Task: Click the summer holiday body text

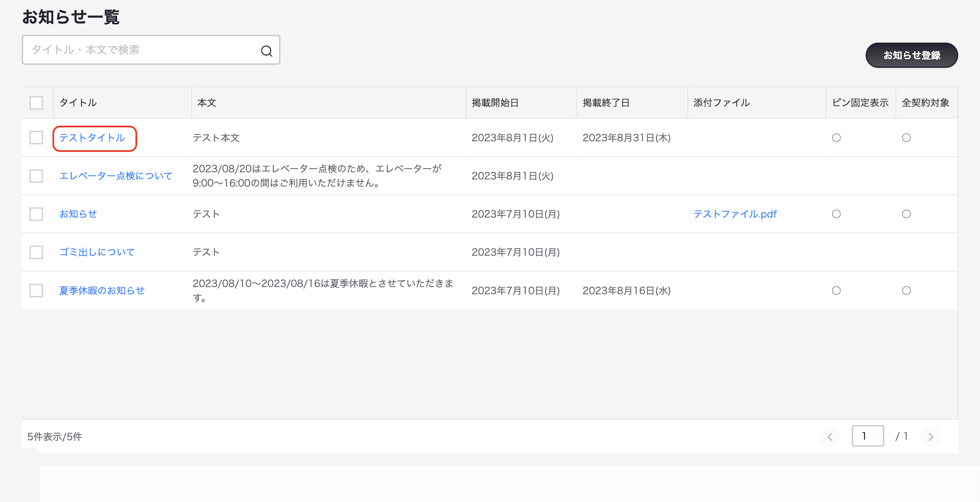Action: click(x=323, y=291)
